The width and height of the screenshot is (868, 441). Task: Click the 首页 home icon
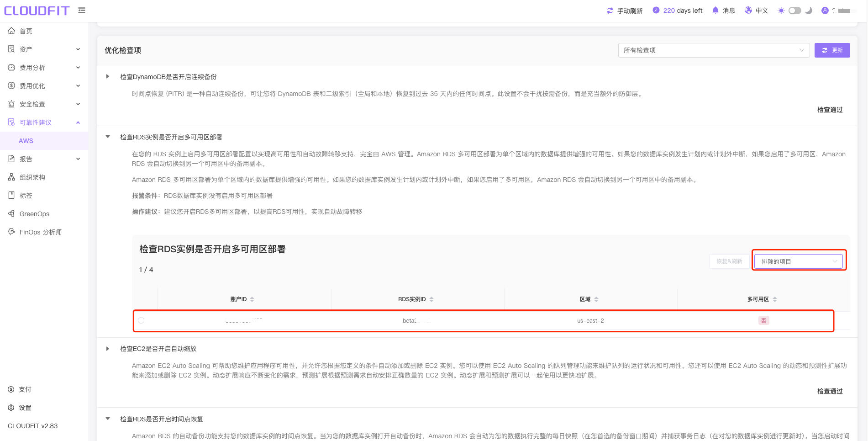coord(11,31)
